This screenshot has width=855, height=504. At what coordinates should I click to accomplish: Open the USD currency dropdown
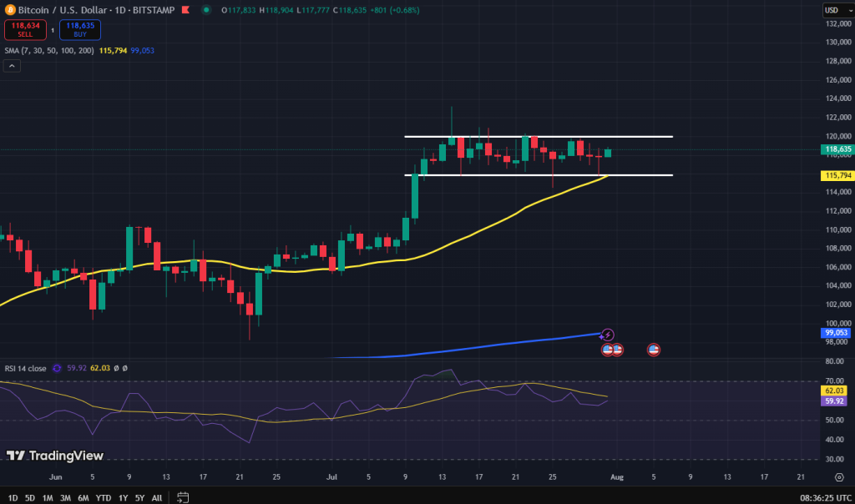tap(837, 10)
